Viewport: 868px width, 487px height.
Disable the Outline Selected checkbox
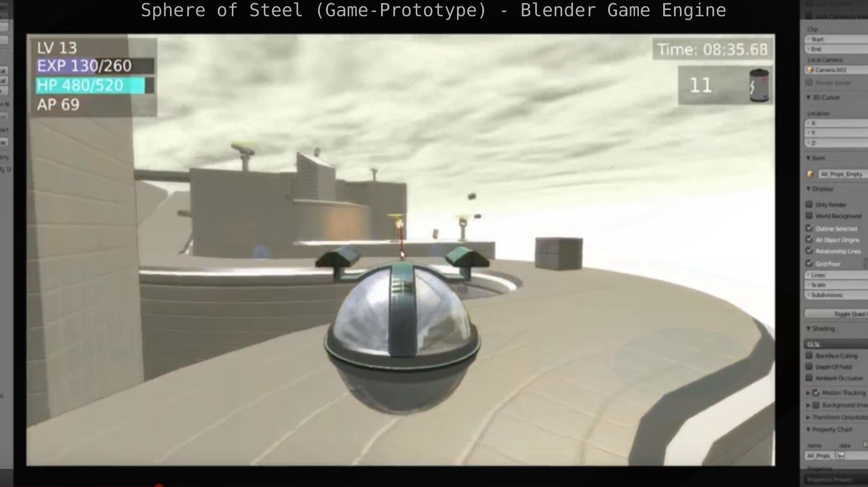[x=809, y=228]
